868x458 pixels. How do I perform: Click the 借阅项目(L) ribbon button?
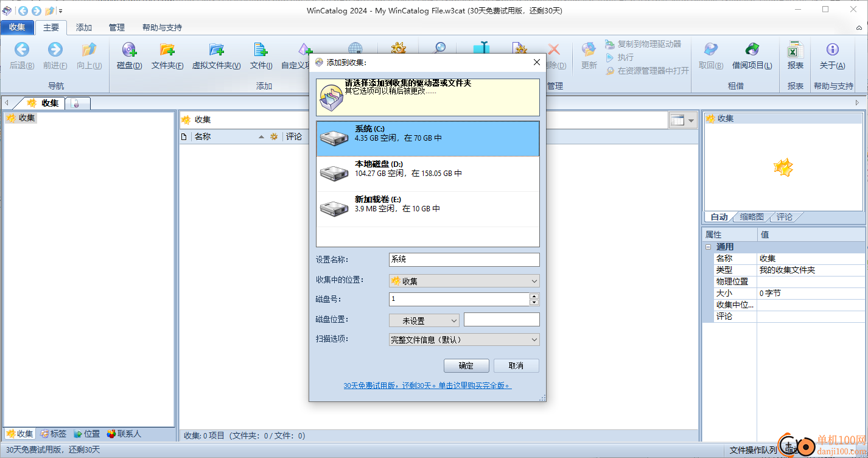(752, 57)
